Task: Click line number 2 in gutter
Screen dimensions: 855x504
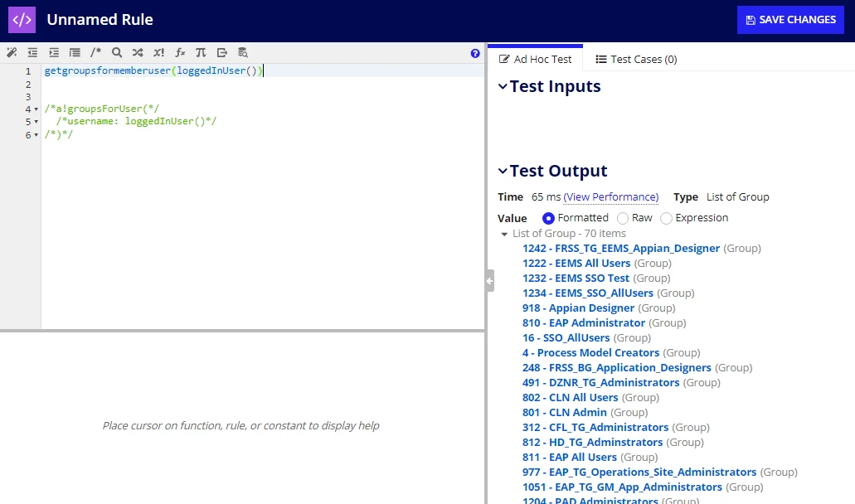Action: tap(28, 85)
